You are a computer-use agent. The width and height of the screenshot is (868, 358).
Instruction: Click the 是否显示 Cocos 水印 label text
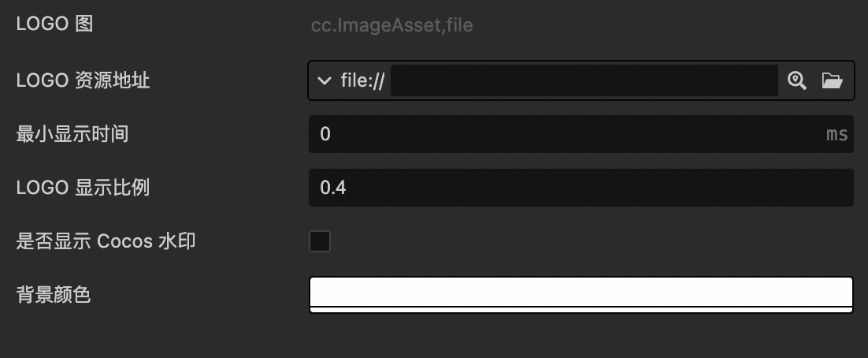click(x=106, y=241)
